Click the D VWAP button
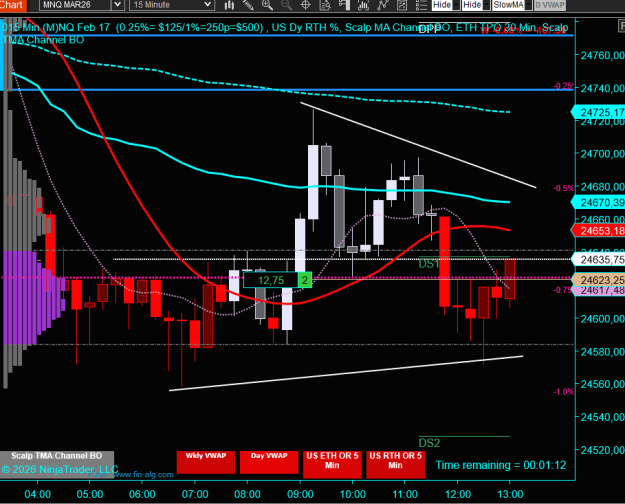The width and height of the screenshot is (625, 504). [550, 5]
